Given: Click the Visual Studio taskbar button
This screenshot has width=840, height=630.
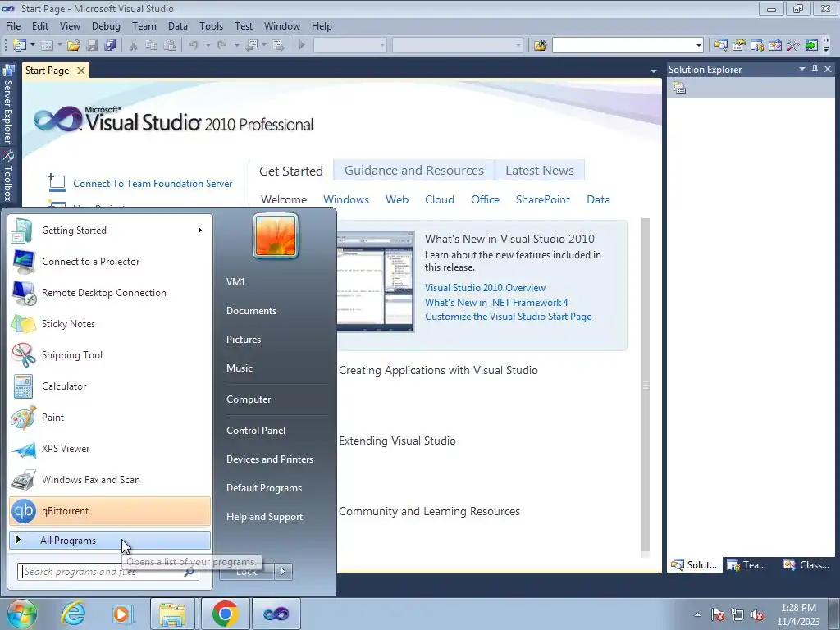Looking at the screenshot, I should (276, 614).
